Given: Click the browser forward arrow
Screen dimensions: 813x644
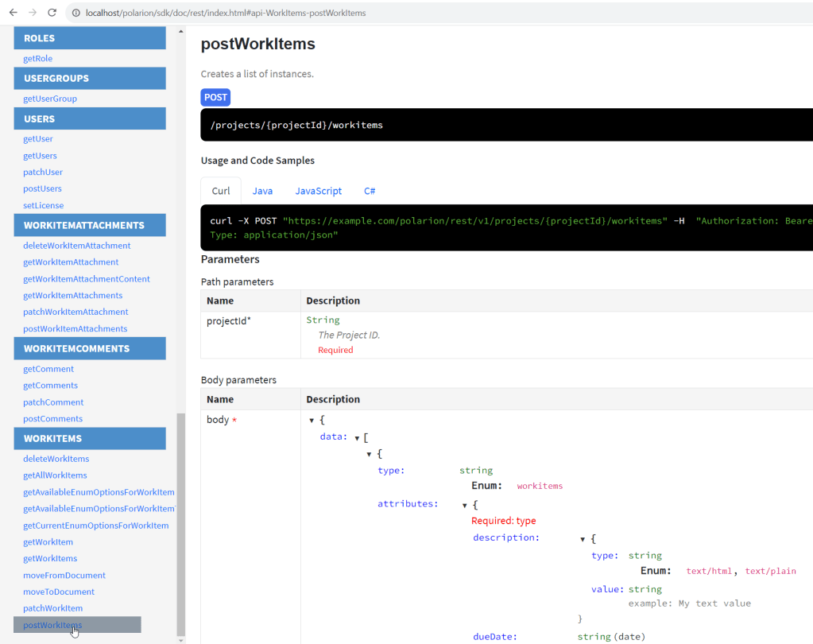Looking at the screenshot, I should pyautogui.click(x=33, y=13).
